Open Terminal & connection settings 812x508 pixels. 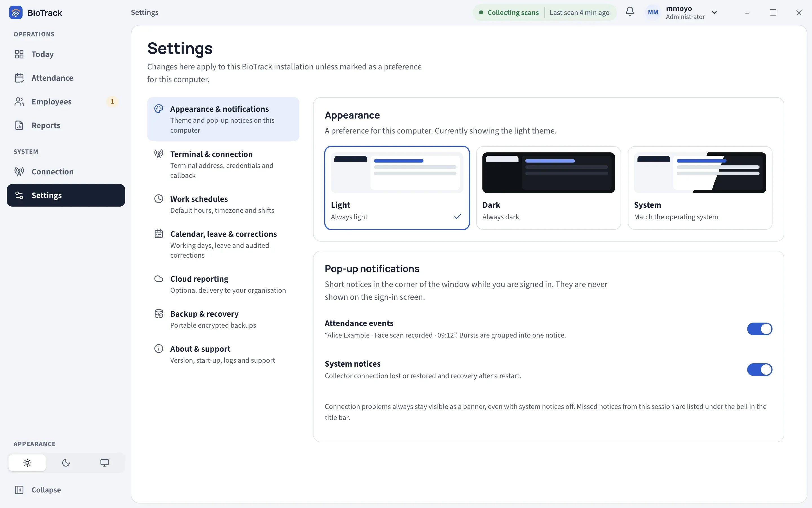pyautogui.click(x=223, y=164)
